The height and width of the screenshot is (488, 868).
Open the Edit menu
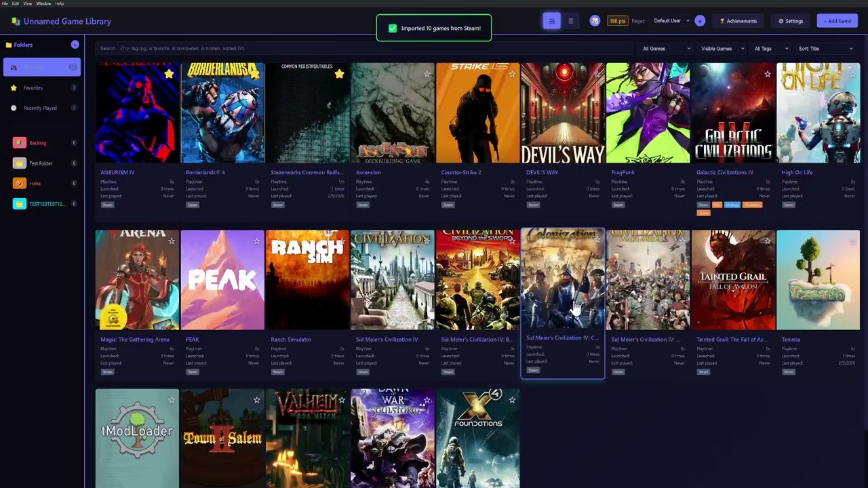tap(16, 3)
